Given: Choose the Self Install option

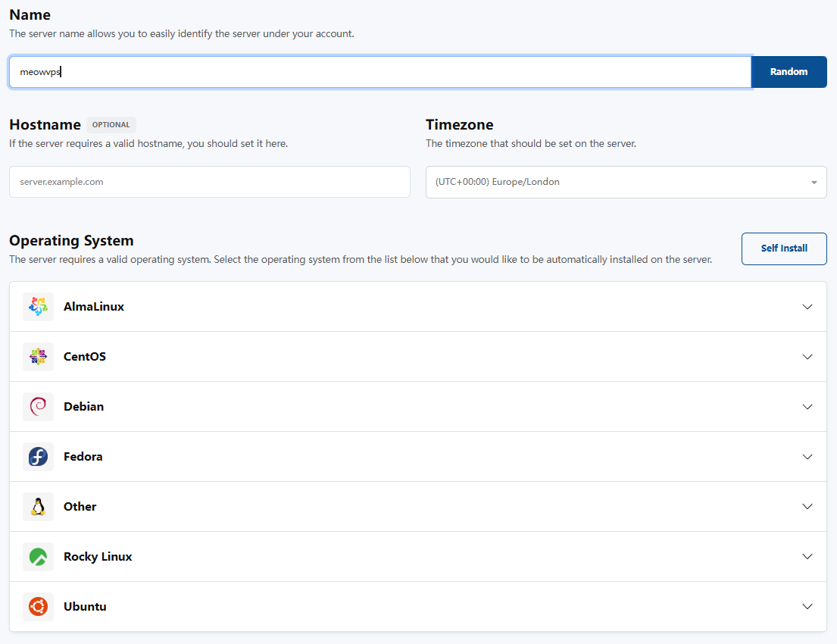Looking at the screenshot, I should (x=784, y=249).
